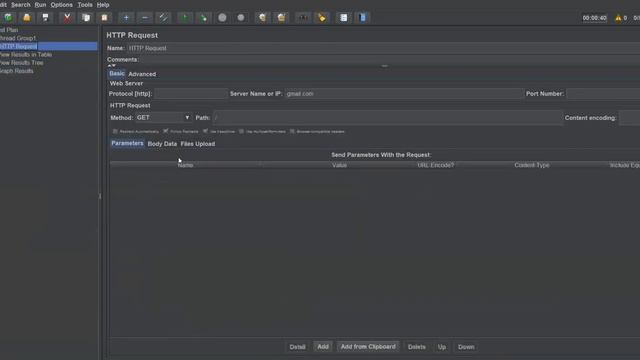The image size is (640, 360).
Task: Click the URL Encode? column header
Action: point(436,165)
